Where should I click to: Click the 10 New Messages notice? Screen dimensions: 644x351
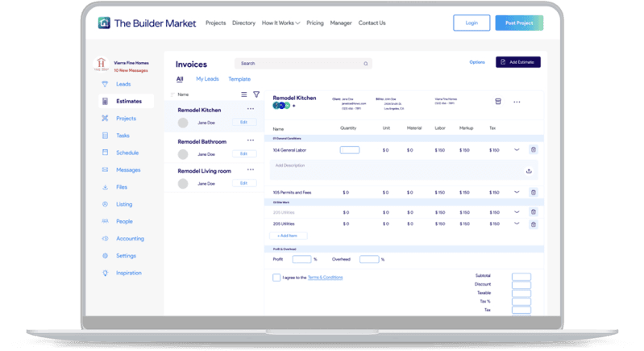[x=131, y=71]
